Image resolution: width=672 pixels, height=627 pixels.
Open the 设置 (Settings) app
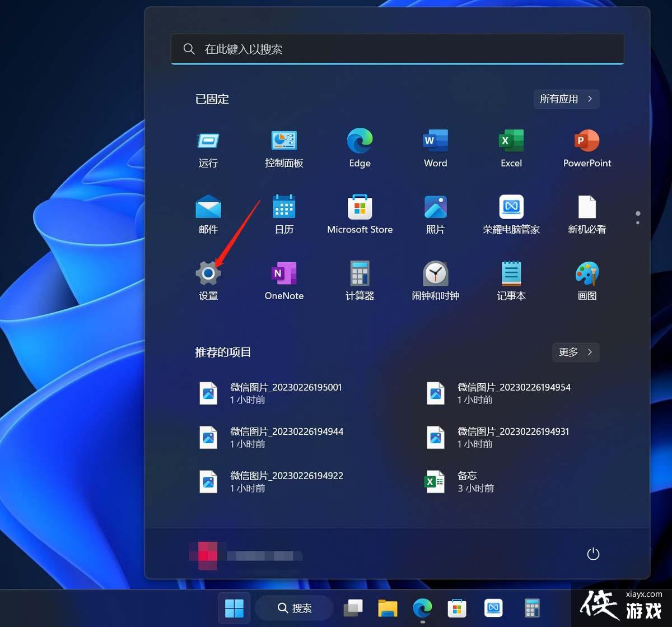tap(208, 280)
